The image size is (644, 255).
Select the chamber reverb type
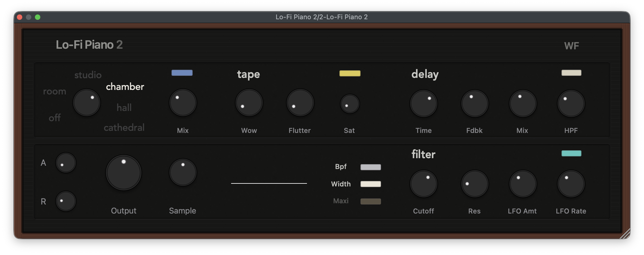click(125, 87)
